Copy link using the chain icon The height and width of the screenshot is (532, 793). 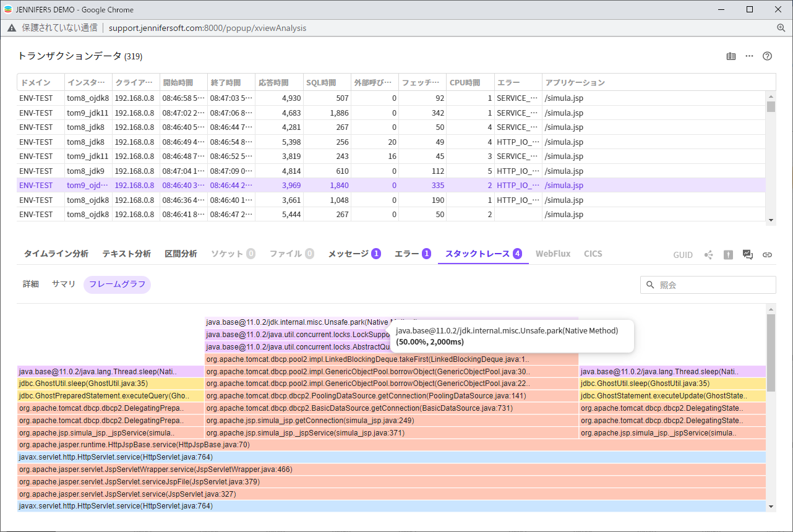coord(767,255)
